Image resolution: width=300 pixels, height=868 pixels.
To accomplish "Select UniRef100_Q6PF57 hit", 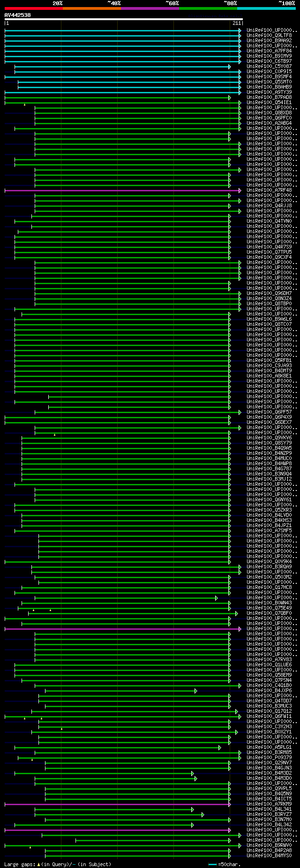I will pyautogui.click(x=269, y=412).
